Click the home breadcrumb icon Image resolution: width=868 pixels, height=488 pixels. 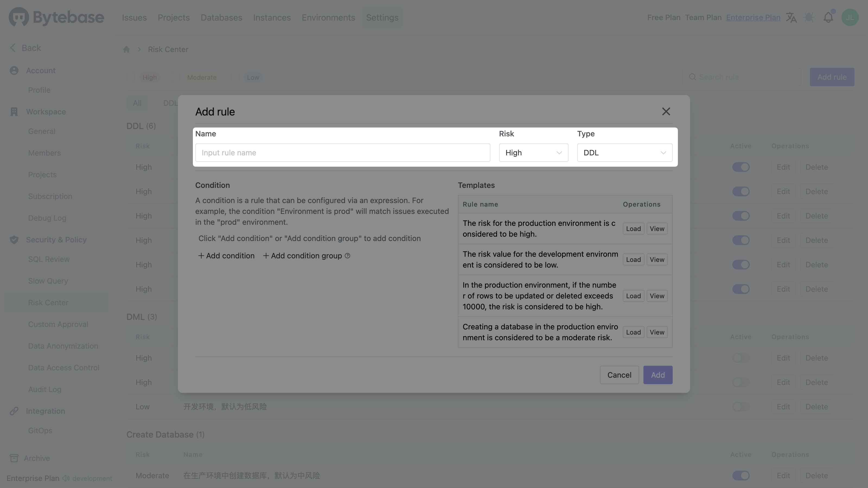click(126, 50)
